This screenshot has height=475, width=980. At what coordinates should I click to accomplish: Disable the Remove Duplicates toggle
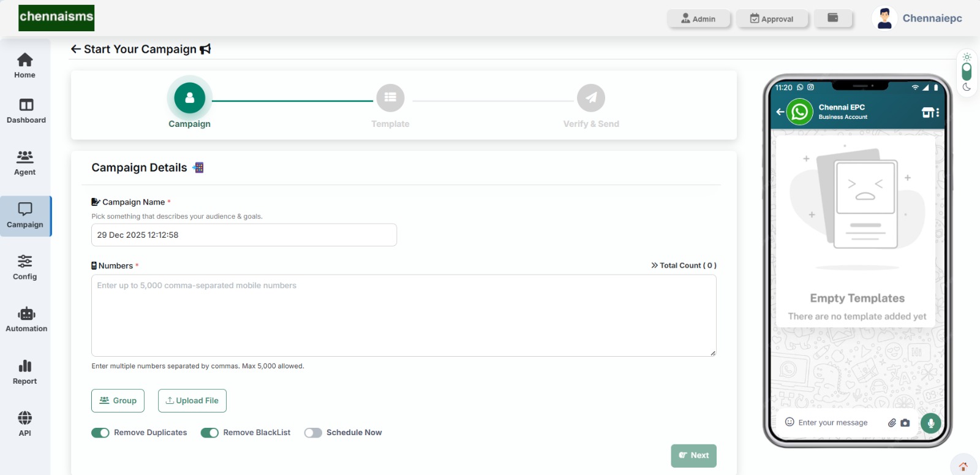point(100,433)
